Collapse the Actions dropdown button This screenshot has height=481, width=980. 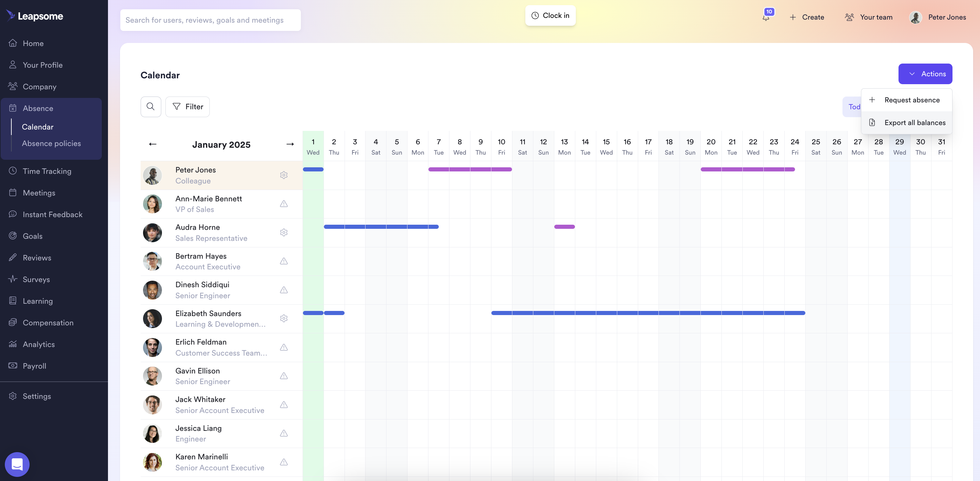(x=925, y=74)
